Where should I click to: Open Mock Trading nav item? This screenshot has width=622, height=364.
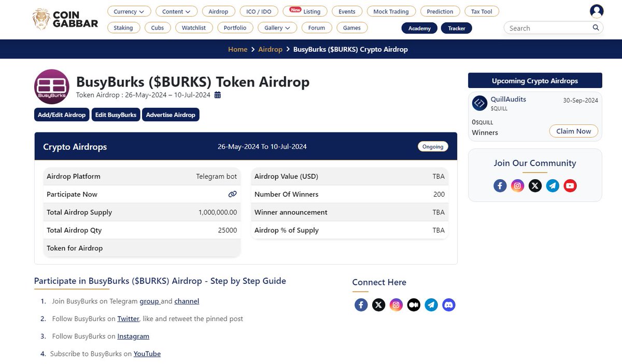[391, 11]
